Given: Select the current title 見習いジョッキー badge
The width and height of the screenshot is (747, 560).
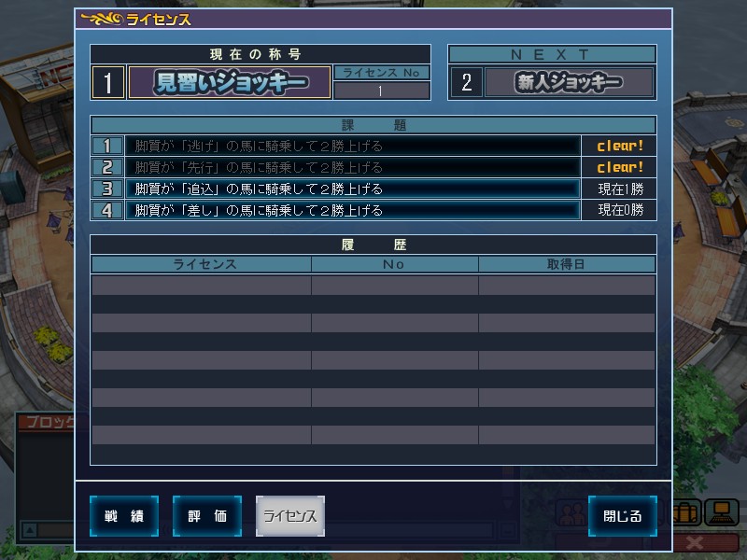Looking at the screenshot, I should 230,82.
